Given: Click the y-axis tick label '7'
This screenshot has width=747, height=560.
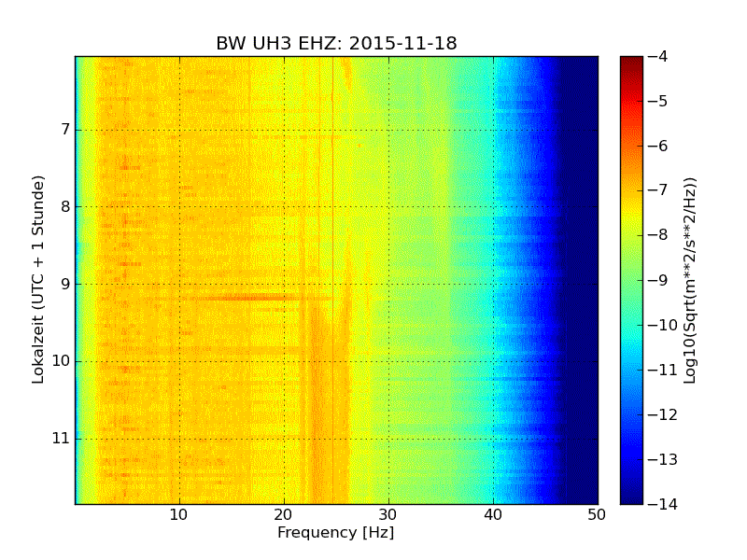Looking at the screenshot, I should coord(65,130).
